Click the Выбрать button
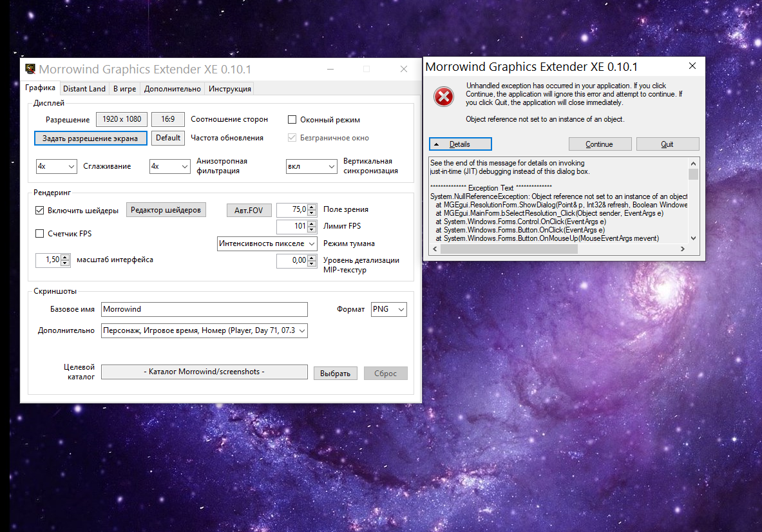 tap(336, 373)
